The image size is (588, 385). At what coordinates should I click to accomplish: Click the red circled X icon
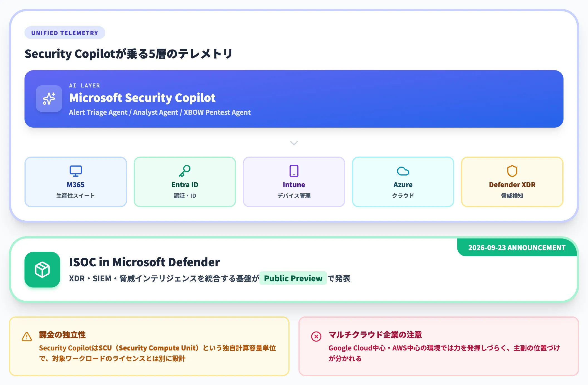click(x=316, y=337)
